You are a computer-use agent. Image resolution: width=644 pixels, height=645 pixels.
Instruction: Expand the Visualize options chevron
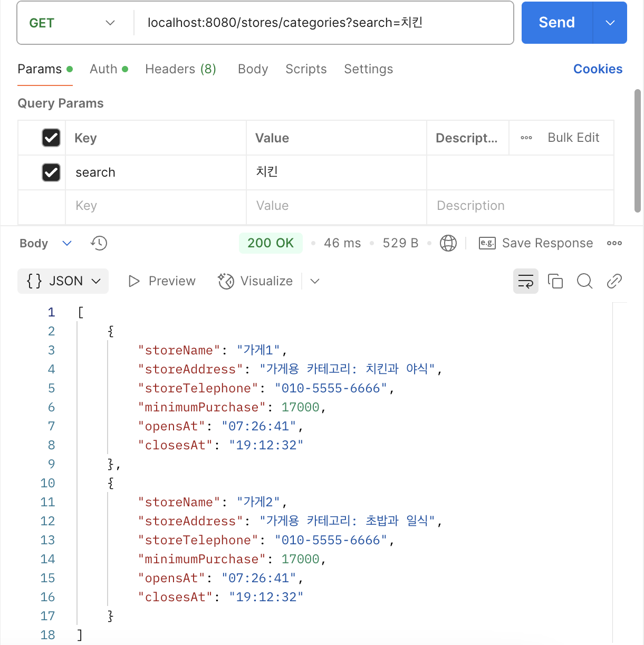(x=315, y=281)
